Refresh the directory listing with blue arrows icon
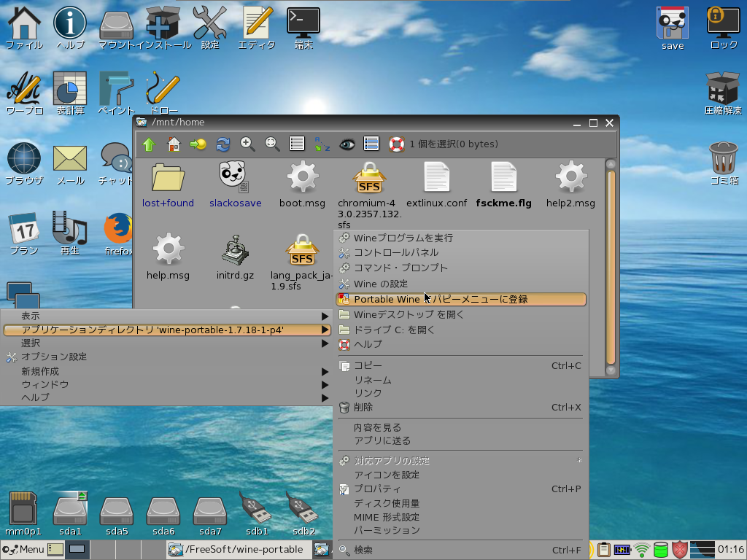Viewport: 747px width, 560px height. 222,144
